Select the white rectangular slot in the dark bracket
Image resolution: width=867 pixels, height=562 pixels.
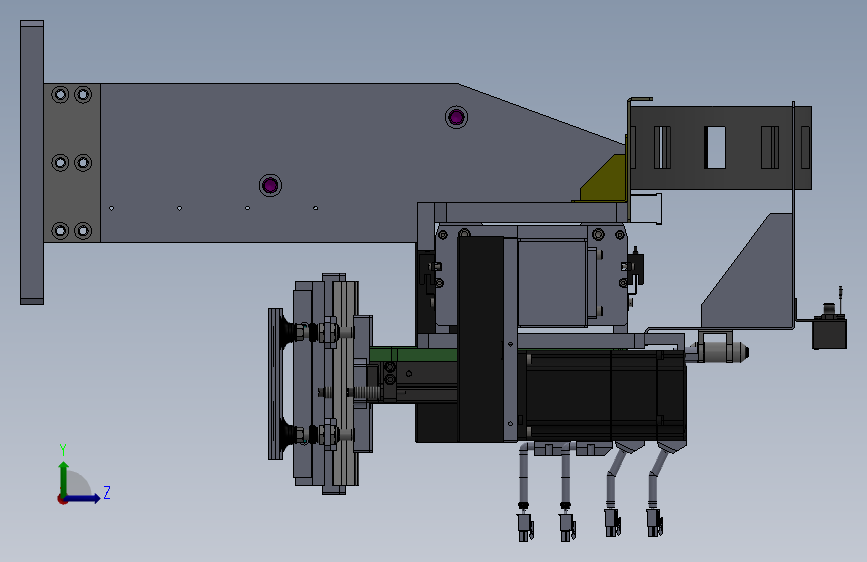[x=715, y=147]
